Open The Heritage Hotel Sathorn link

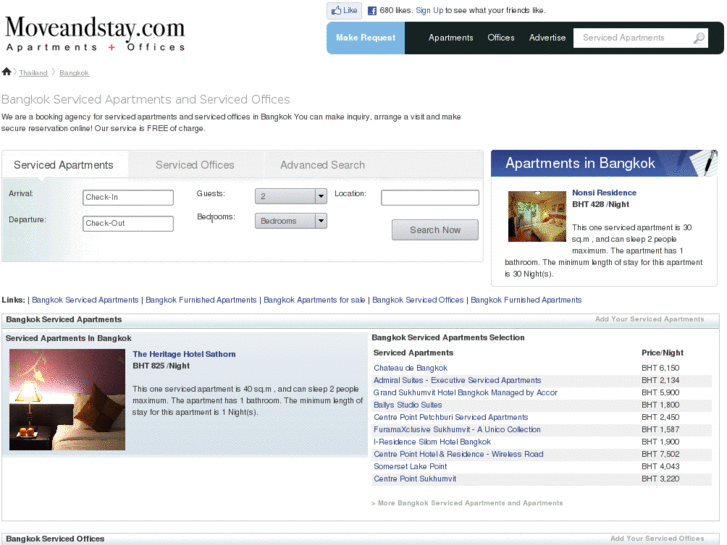(184, 354)
